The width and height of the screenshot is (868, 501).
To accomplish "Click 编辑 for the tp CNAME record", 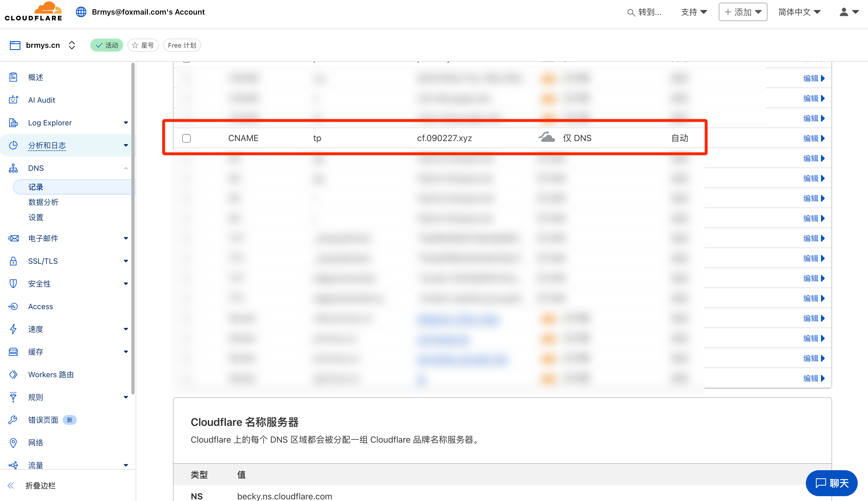I will [x=814, y=138].
